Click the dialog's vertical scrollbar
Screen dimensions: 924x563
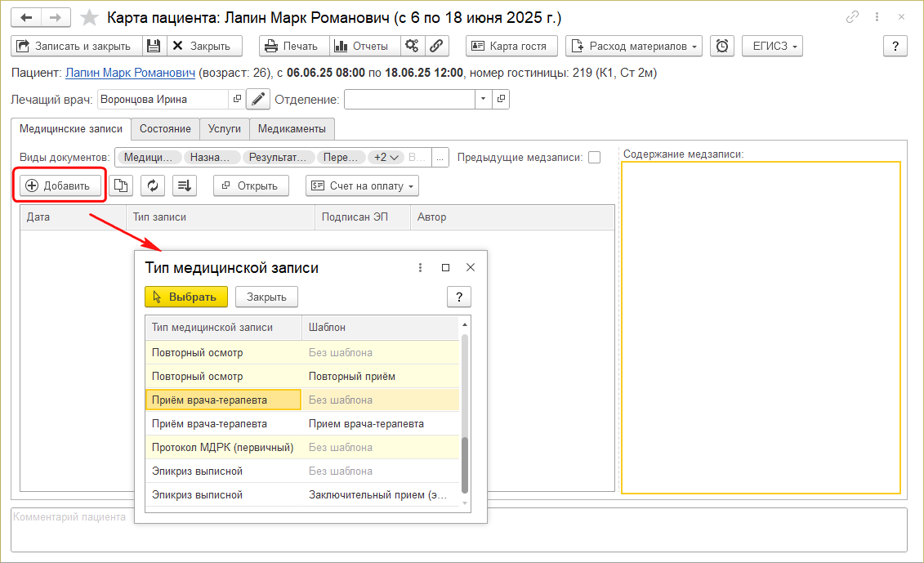(466, 464)
